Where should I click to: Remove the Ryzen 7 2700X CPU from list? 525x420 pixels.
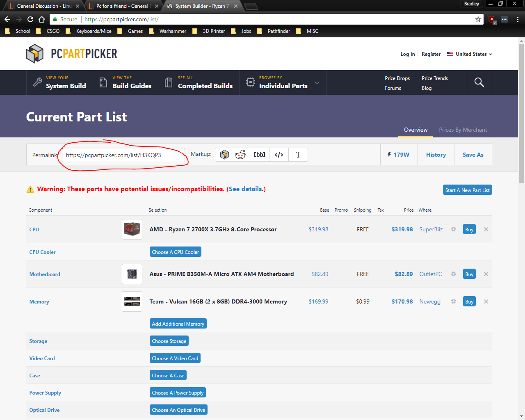[486, 229]
